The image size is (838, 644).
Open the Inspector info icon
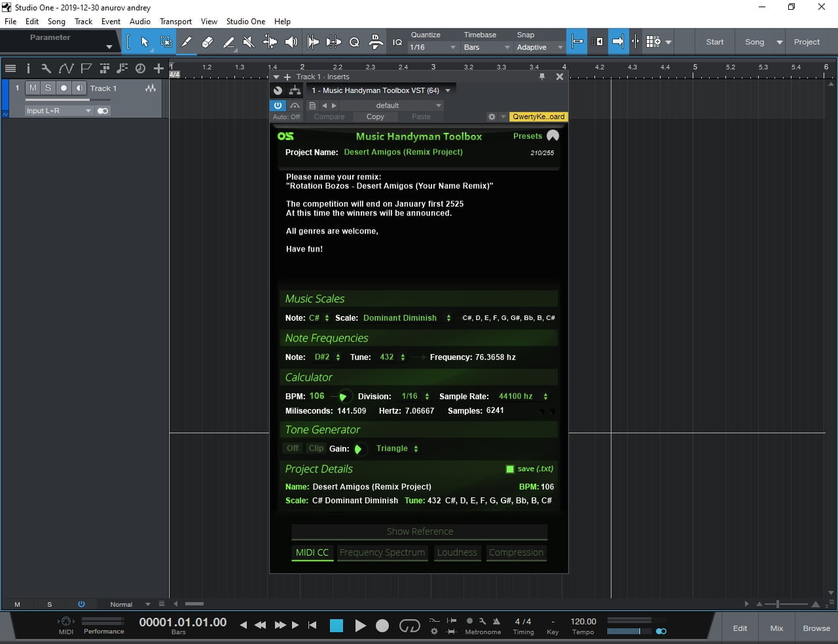coord(27,68)
